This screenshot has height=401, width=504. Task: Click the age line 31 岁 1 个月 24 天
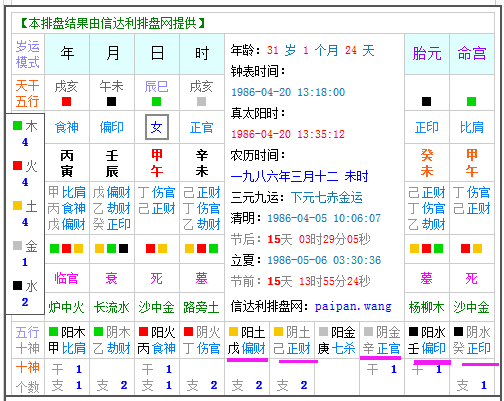(x=303, y=50)
